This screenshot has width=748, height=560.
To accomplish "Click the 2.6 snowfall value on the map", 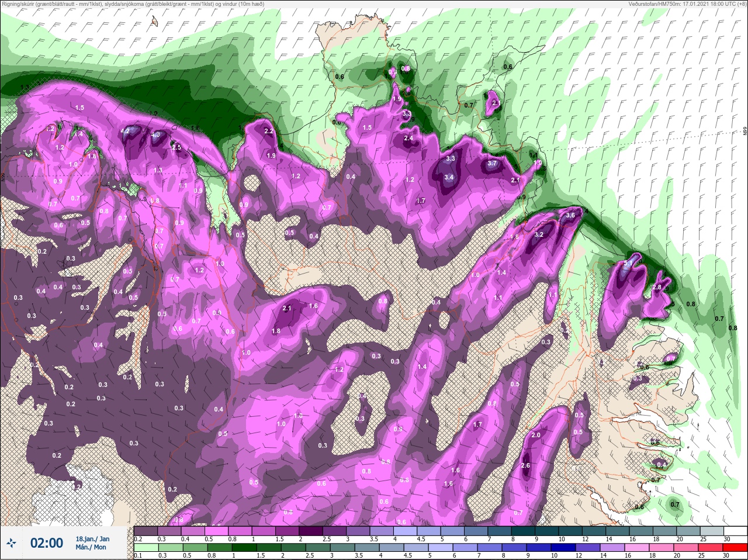I will tap(525, 465).
